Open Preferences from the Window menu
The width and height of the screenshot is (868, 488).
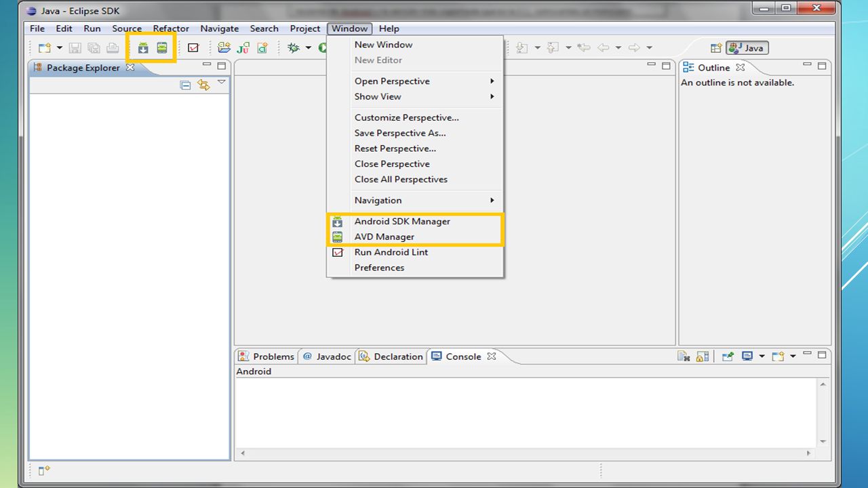415,268
